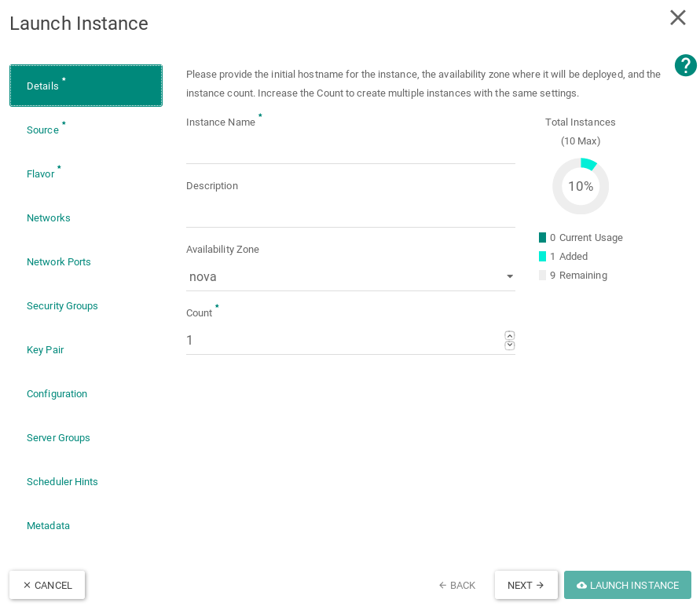Image resolution: width=700 pixels, height=610 pixels.
Task: Switch to the Source step
Action: click(42, 130)
